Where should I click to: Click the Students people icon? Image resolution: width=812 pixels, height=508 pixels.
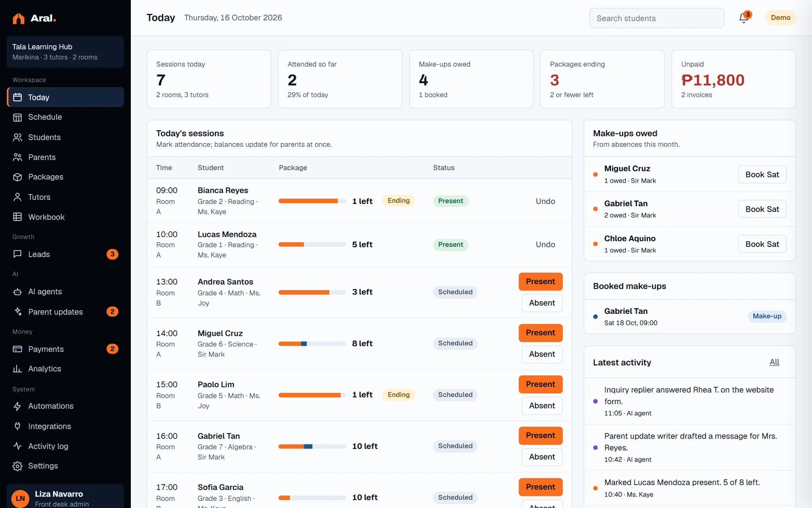[x=17, y=137]
